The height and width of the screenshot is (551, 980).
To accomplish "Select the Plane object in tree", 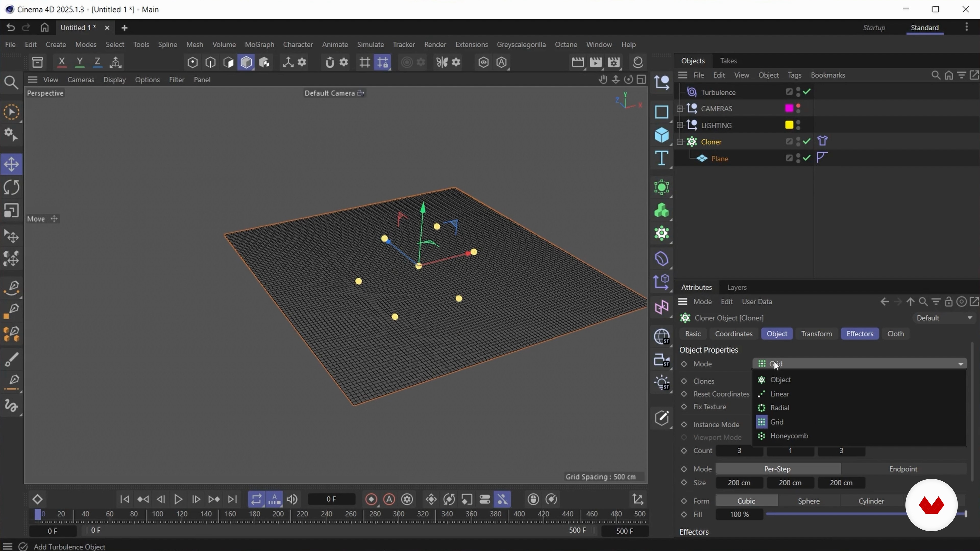I will point(719,159).
